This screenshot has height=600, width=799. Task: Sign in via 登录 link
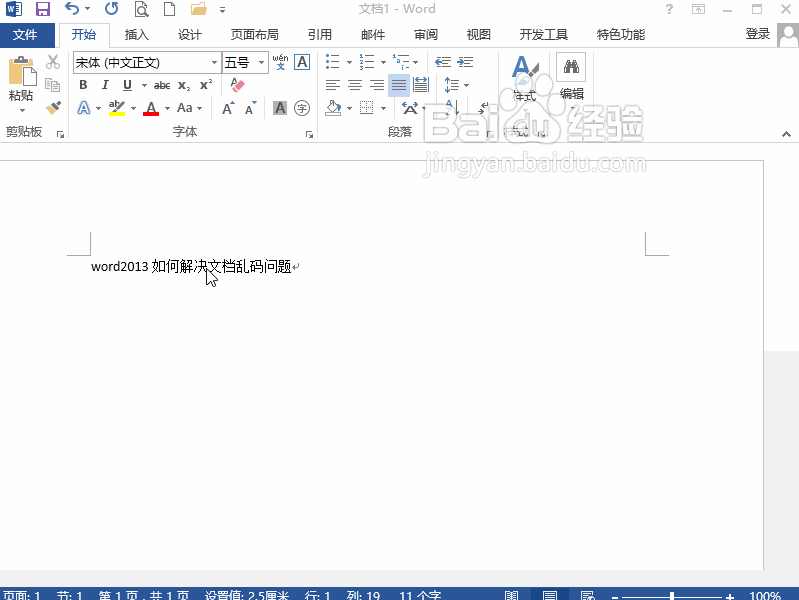[x=758, y=34]
